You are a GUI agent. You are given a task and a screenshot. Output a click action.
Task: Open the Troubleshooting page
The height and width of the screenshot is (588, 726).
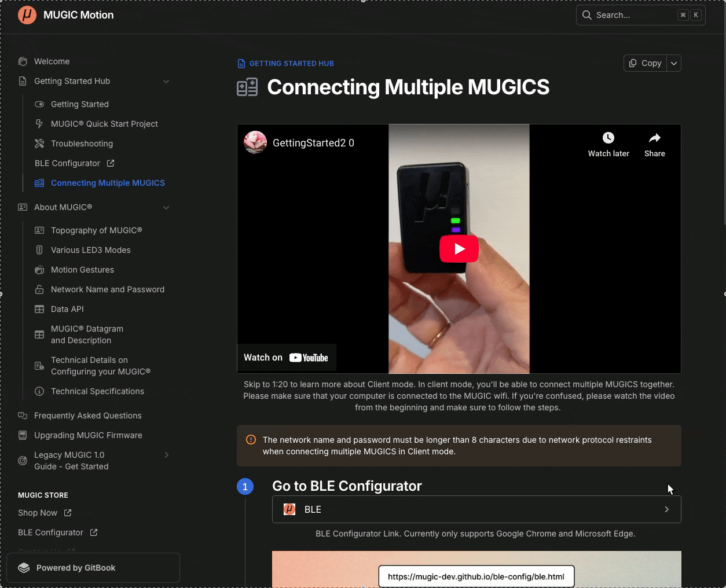click(82, 144)
